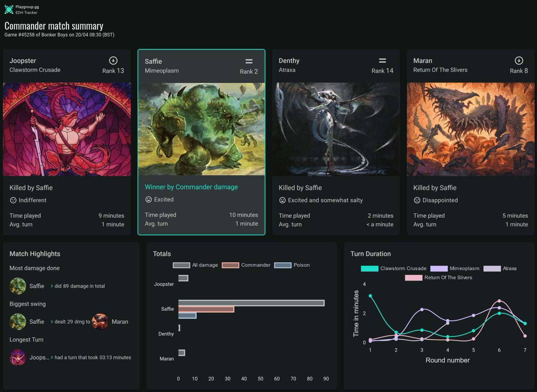
Task: Toggle All damage legend in Totals chart
Action: pos(195,265)
